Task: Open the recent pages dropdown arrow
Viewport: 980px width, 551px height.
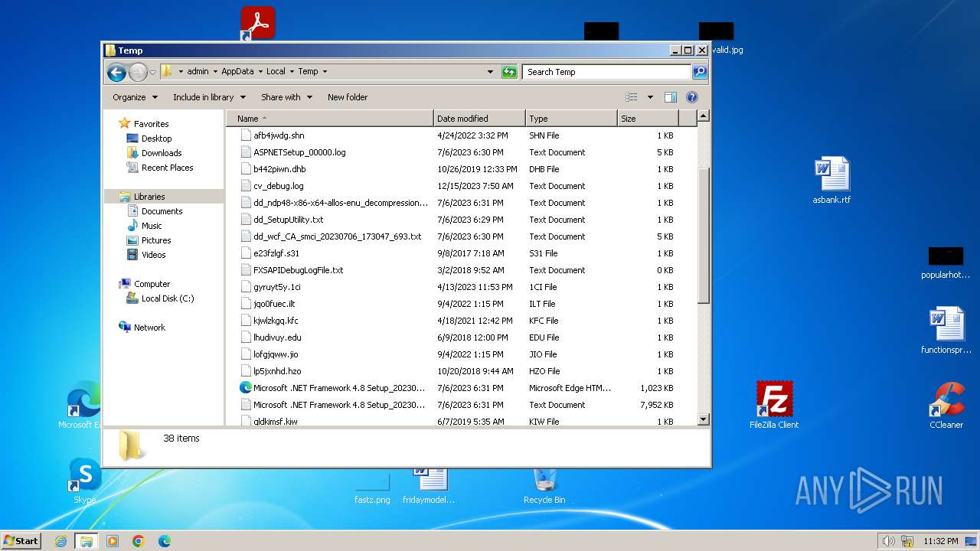Action: pos(153,72)
